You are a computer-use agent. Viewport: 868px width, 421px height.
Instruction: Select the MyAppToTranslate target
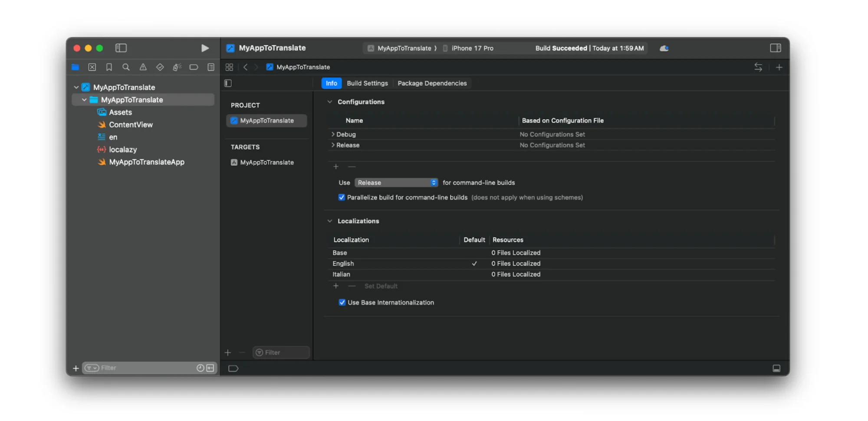[x=266, y=162]
